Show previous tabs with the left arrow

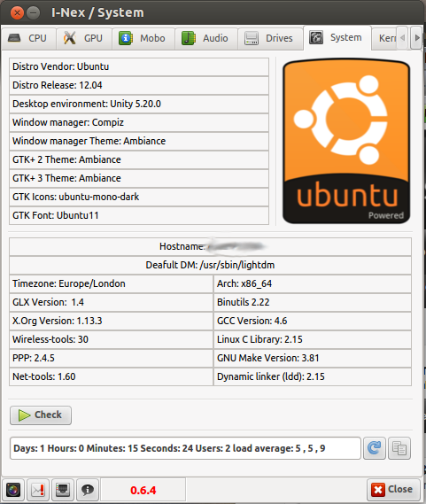coord(402,38)
